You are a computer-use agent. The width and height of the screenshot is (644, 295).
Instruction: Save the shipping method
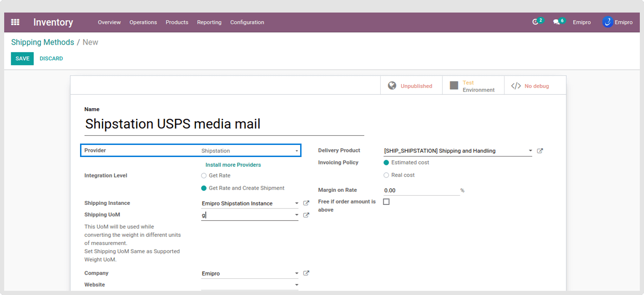tap(22, 59)
